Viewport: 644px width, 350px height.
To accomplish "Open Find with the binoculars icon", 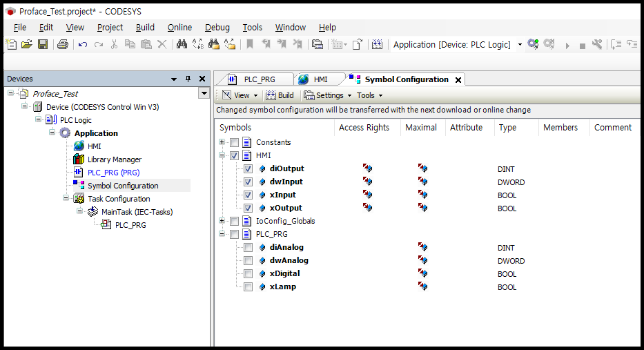I will [182, 44].
